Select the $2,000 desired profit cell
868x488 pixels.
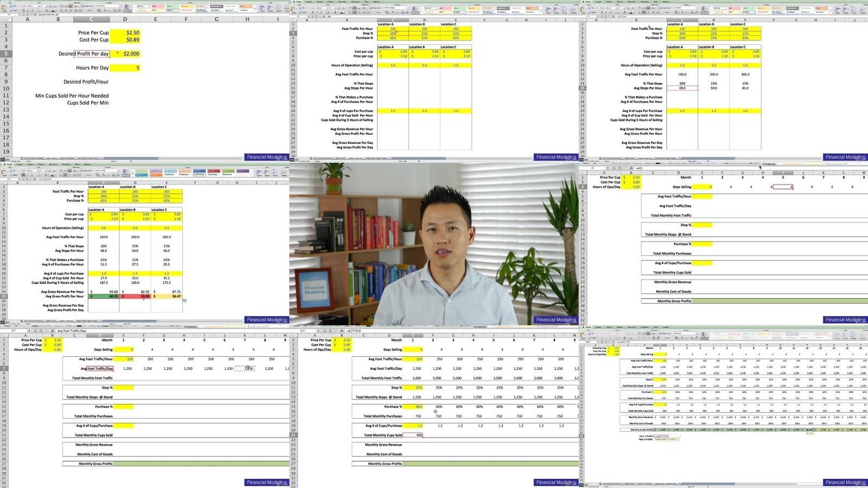[125, 54]
